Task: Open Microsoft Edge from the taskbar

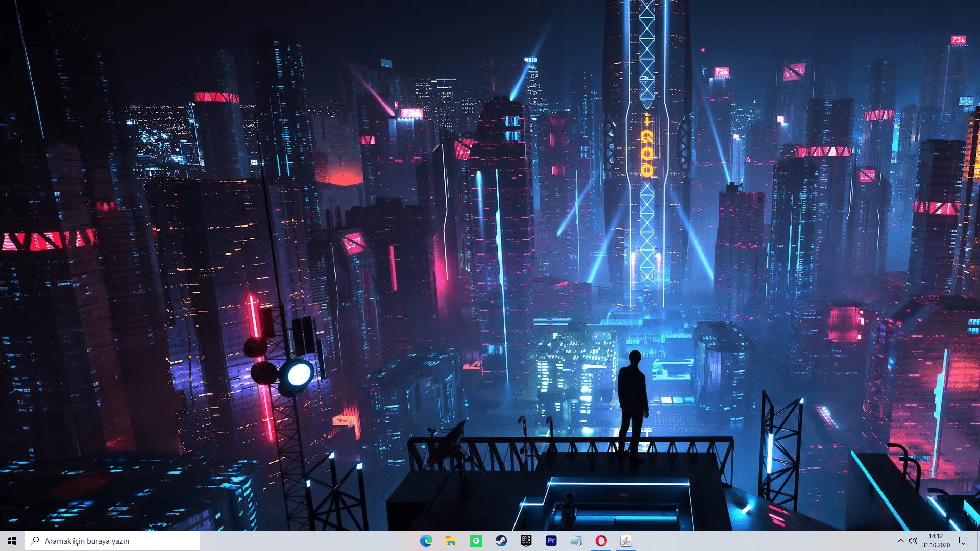Action: coord(426,541)
